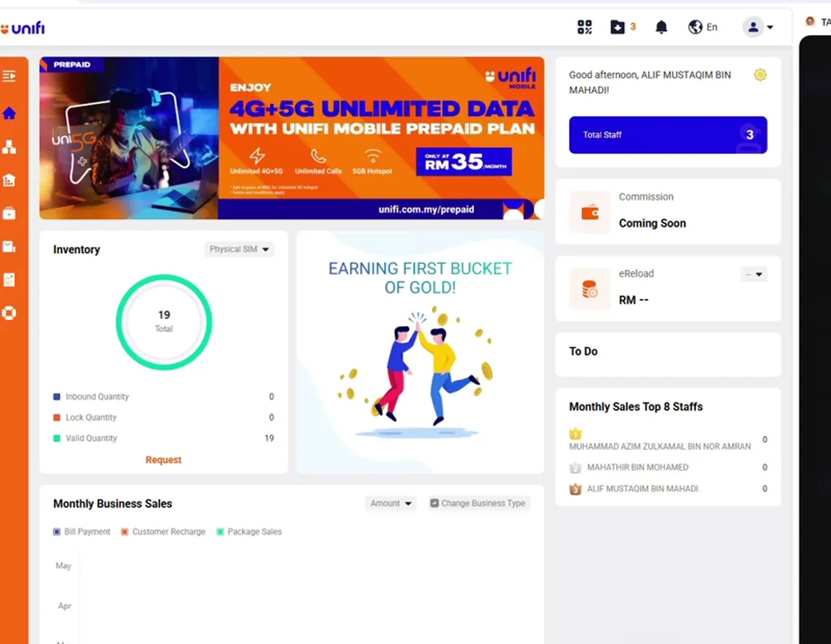Click Valid Quantity value 19
The width and height of the screenshot is (831, 644).
[x=269, y=438]
